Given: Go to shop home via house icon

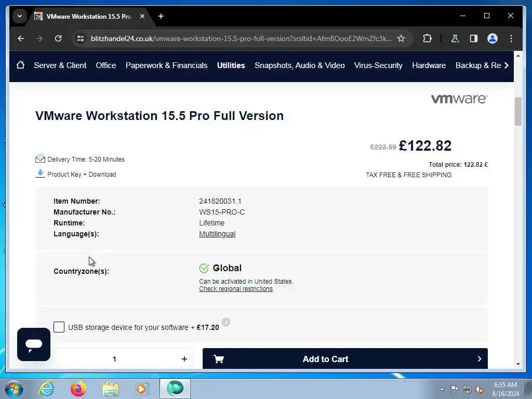Looking at the screenshot, I should click(x=20, y=65).
